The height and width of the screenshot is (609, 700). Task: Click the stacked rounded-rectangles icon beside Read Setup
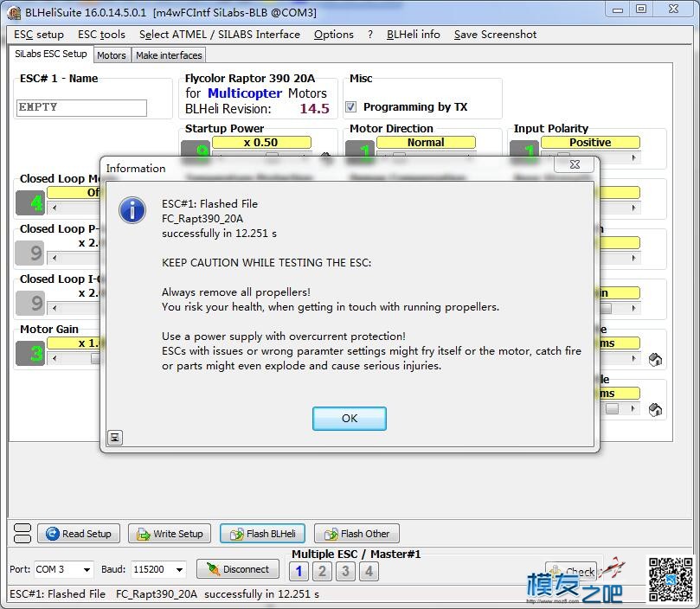pos(22,533)
